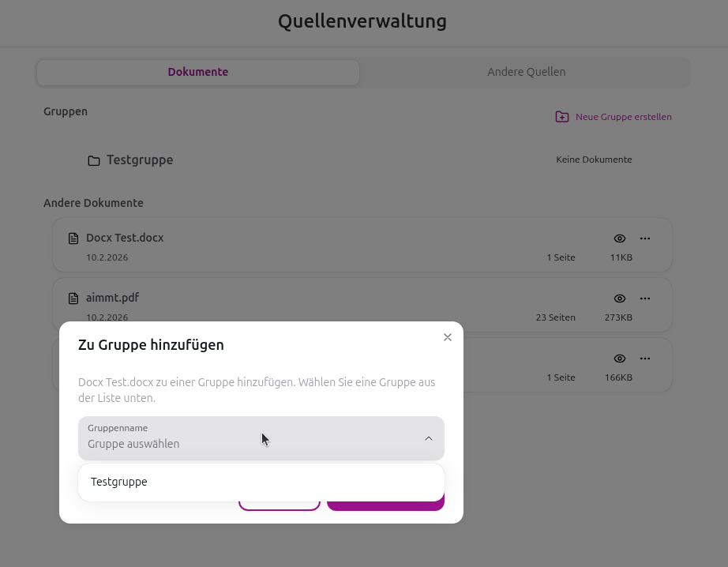Select Testgruppe from the dropdown list
Image resolution: width=728 pixels, height=567 pixels.
tap(119, 482)
